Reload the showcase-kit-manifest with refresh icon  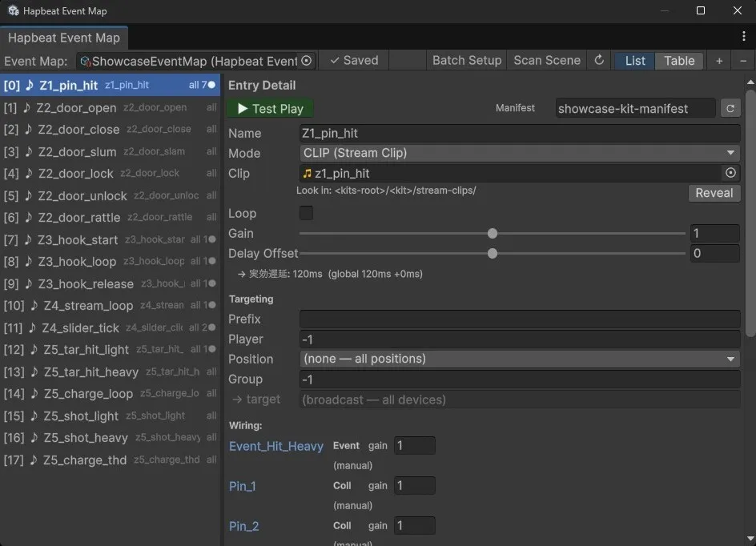(x=730, y=108)
